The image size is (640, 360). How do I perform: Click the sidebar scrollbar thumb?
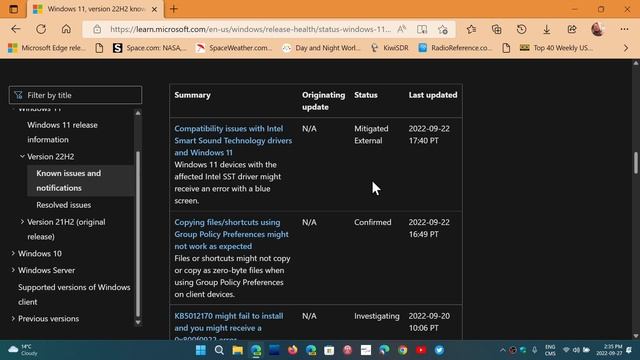click(x=138, y=233)
